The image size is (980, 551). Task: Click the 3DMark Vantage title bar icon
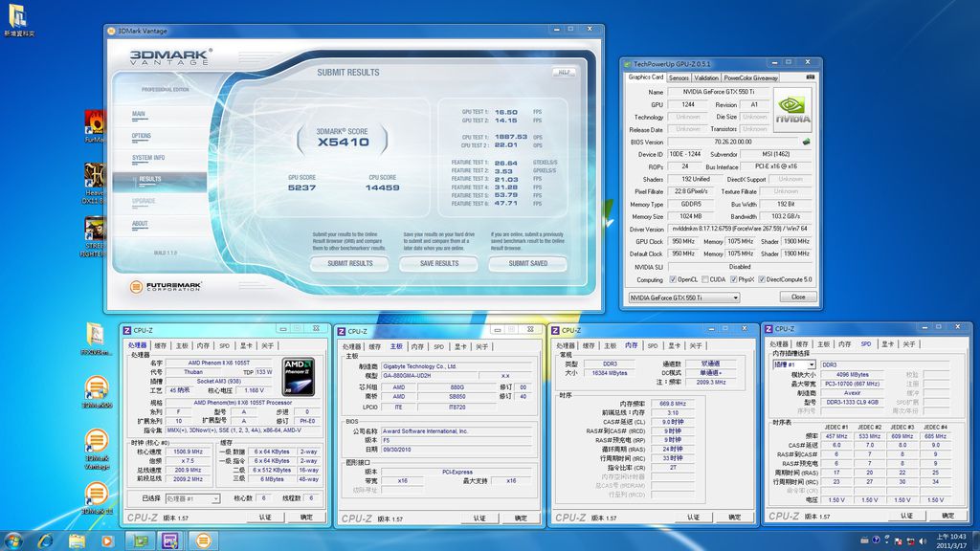click(111, 31)
